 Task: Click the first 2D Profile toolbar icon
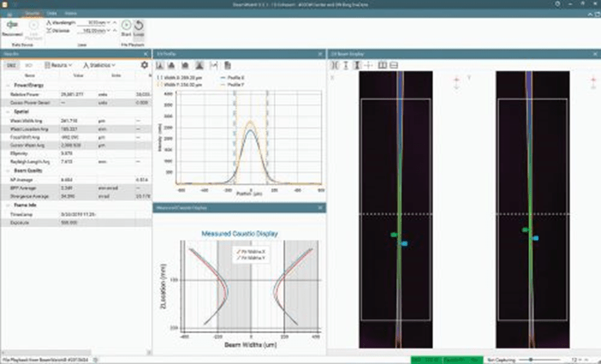[x=160, y=65]
